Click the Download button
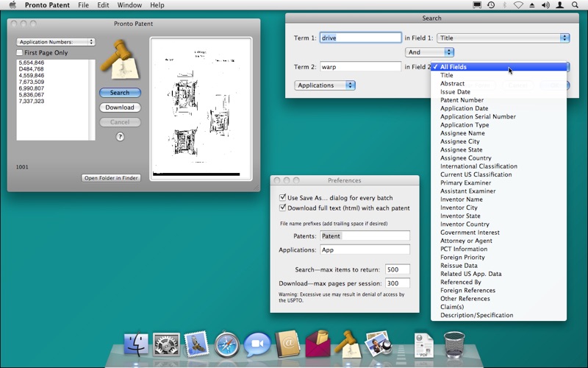Image resolution: width=588 pixels, height=368 pixels. pos(120,107)
